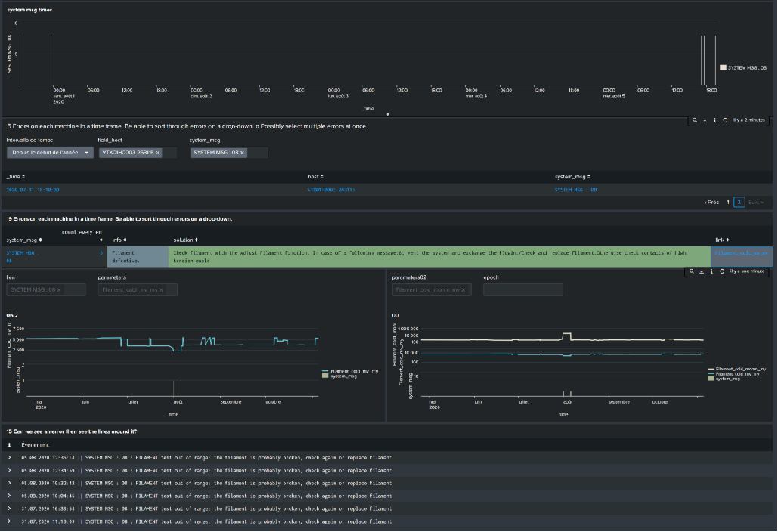Go to page 1 of the results
The width and height of the screenshot is (778, 532).
pyautogui.click(x=728, y=203)
